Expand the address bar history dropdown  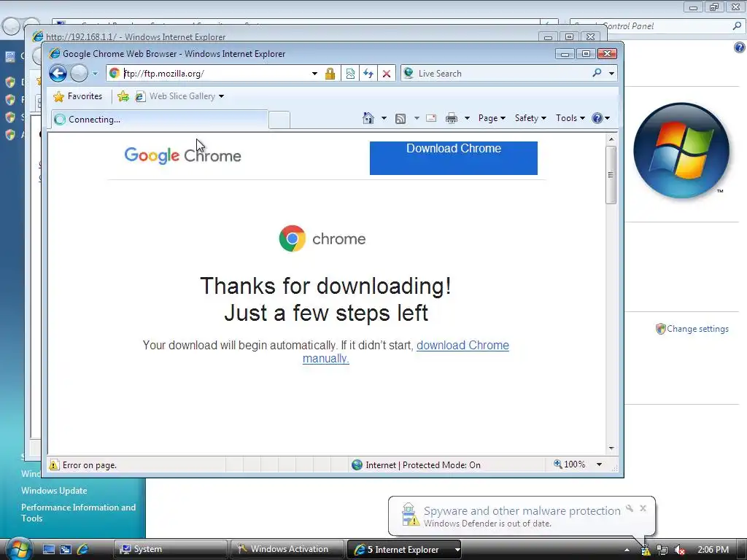point(314,74)
